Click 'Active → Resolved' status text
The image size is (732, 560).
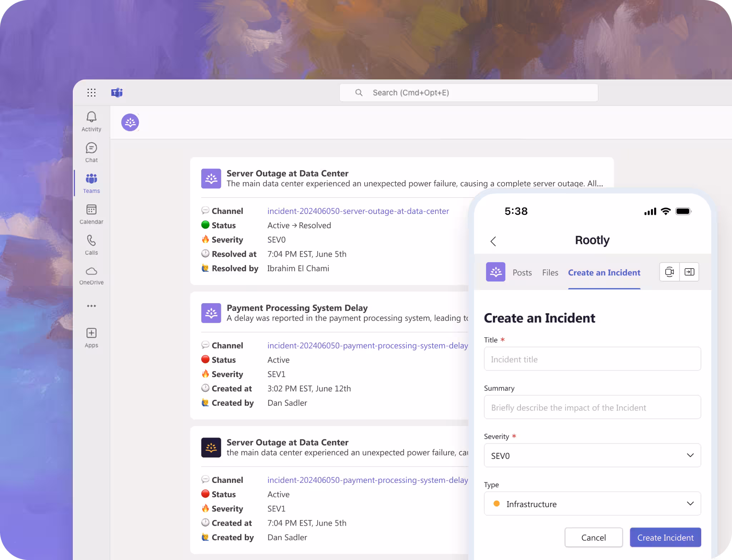tap(299, 225)
